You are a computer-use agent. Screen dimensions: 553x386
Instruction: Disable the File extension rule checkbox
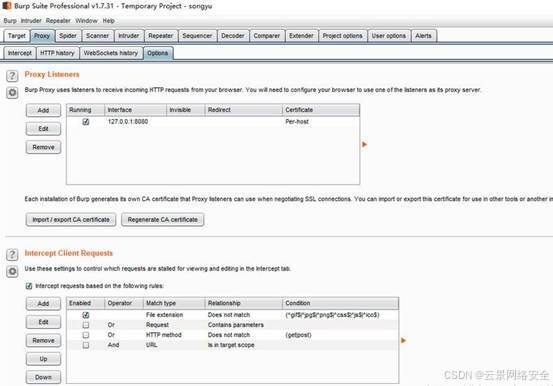[86, 315]
